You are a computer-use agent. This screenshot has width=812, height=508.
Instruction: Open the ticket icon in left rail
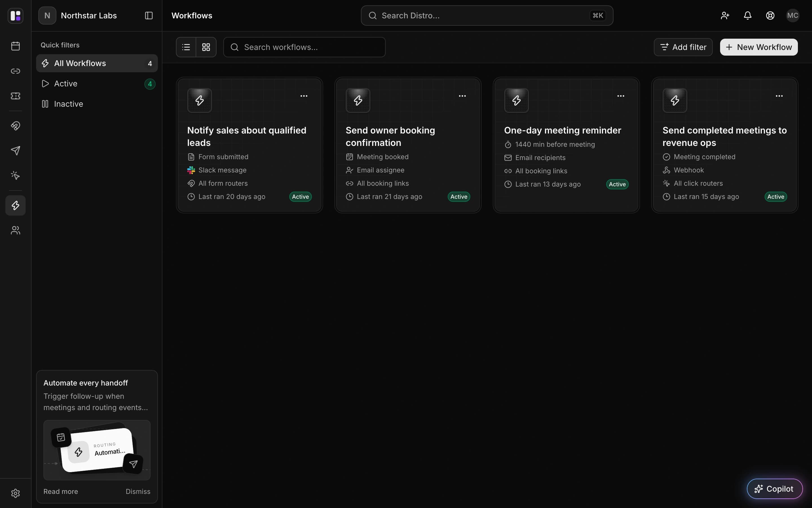point(16,96)
